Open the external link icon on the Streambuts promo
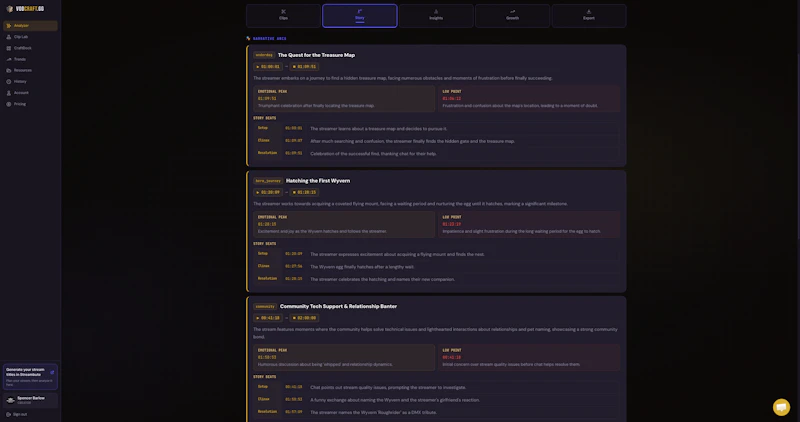 pyautogui.click(x=52, y=373)
